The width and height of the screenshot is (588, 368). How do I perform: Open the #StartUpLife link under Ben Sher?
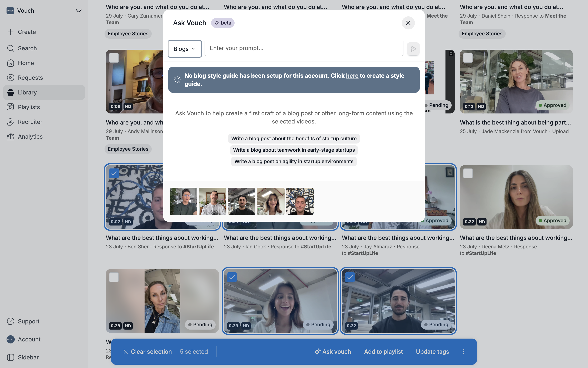point(198,247)
